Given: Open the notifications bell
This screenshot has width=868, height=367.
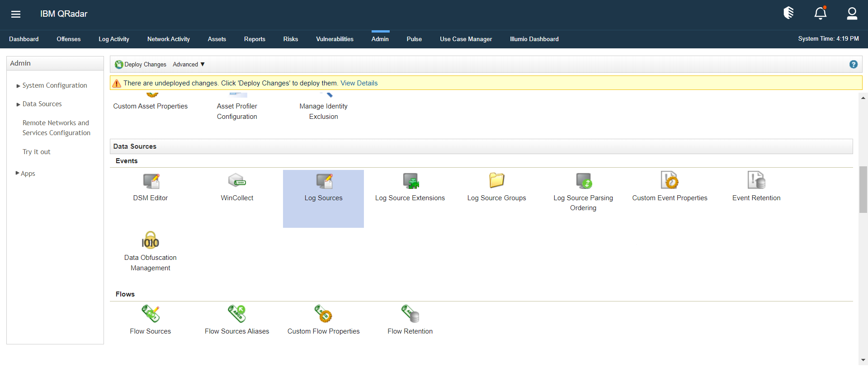Looking at the screenshot, I should 821,13.
